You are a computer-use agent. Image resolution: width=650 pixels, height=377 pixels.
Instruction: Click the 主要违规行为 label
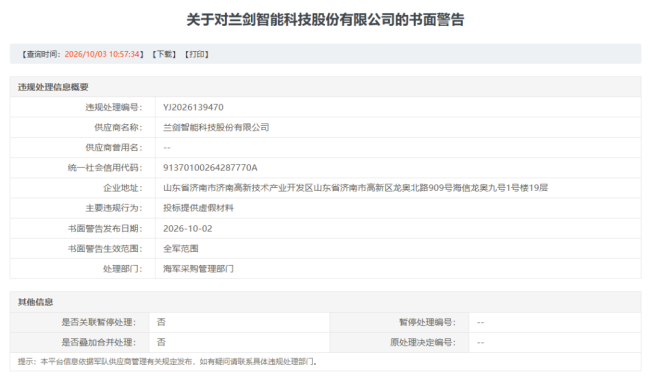point(114,208)
